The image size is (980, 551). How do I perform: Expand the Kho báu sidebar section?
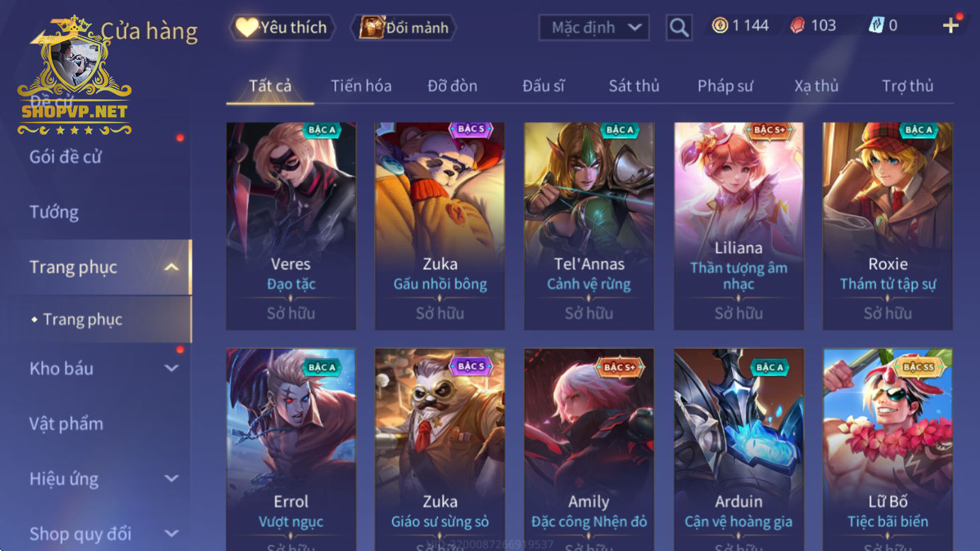(171, 368)
